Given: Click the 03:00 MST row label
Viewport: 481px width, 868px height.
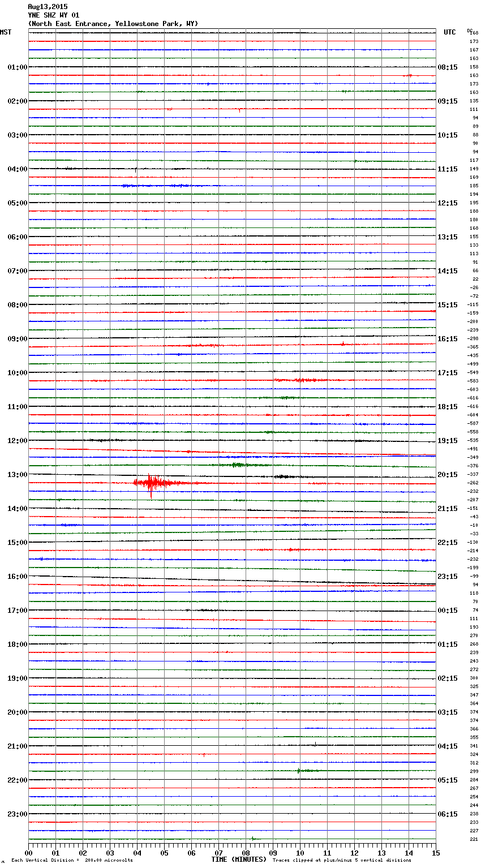Looking at the screenshot, I should [18, 135].
